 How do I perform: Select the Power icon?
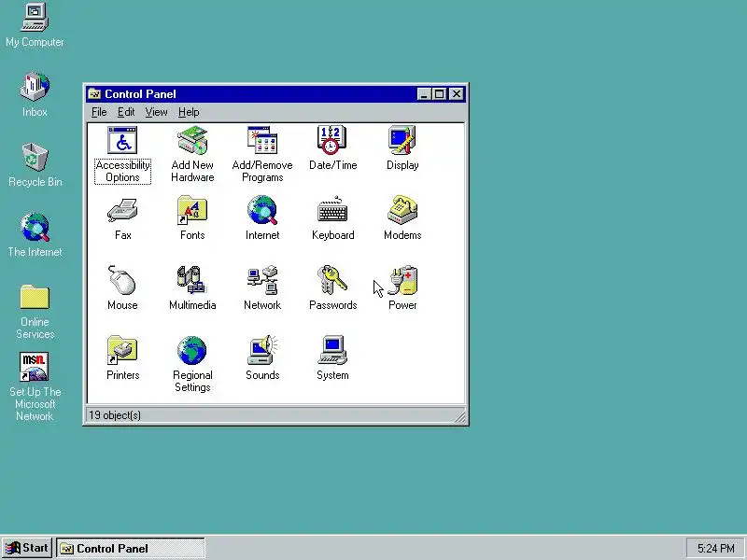[x=403, y=280]
